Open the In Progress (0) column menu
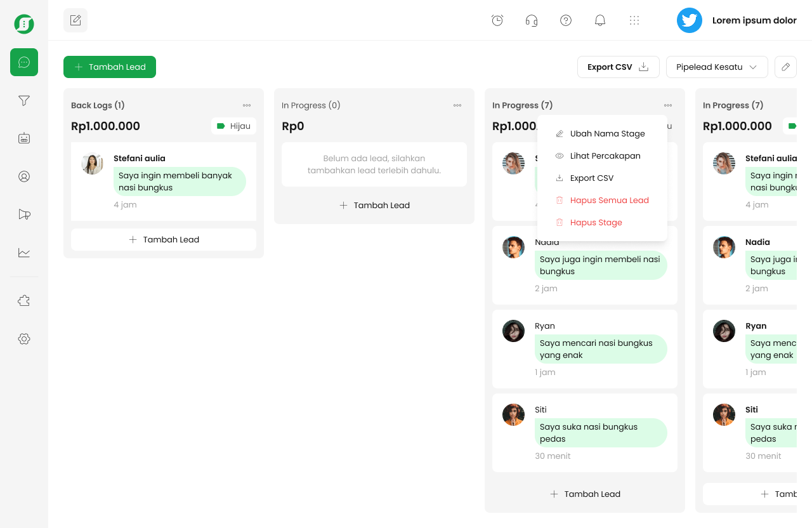The width and height of the screenshot is (812, 528). [x=457, y=105]
